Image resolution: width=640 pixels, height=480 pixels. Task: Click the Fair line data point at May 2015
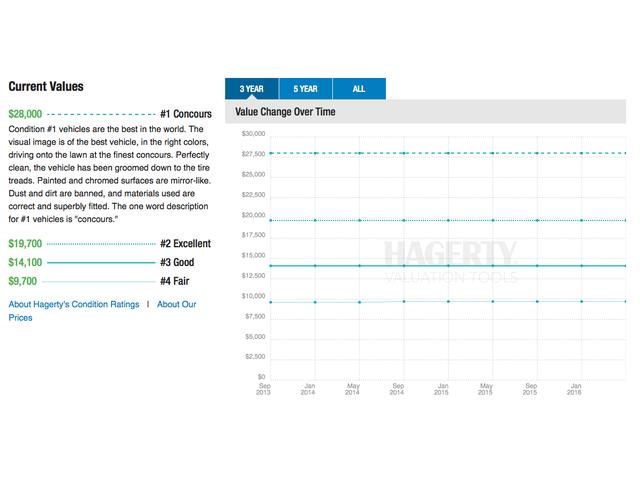click(493, 302)
